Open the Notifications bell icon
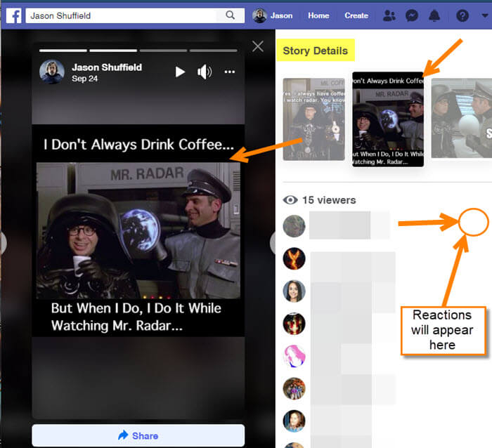The height and width of the screenshot is (448, 492). [x=434, y=15]
